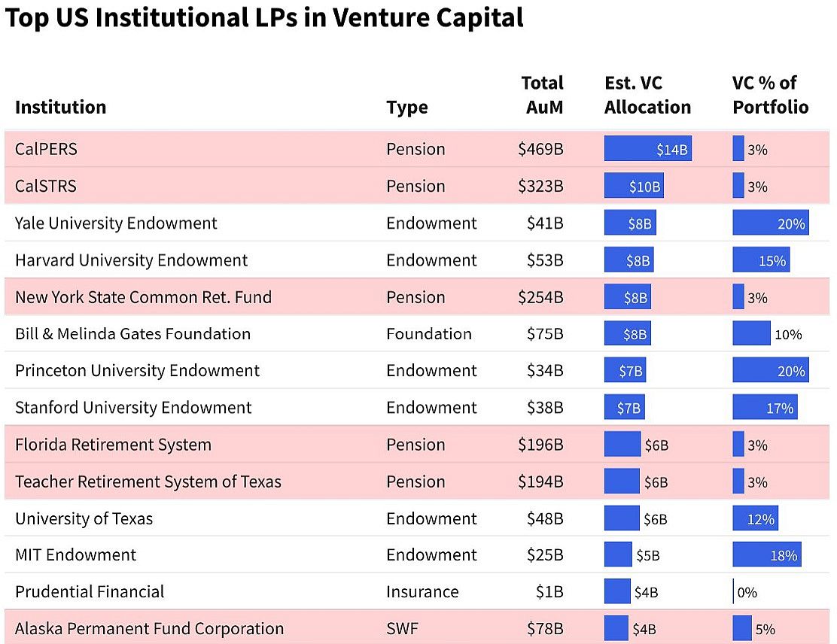This screenshot has width=837, height=644.
Task: Click Prudential Financial Insurance type cell
Action: pos(422,592)
